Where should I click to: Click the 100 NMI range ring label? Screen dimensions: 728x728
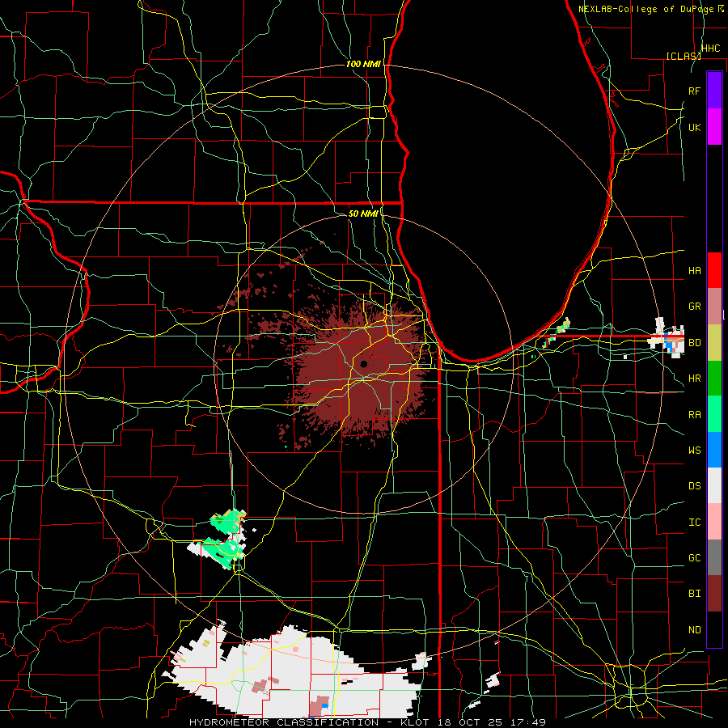363,64
